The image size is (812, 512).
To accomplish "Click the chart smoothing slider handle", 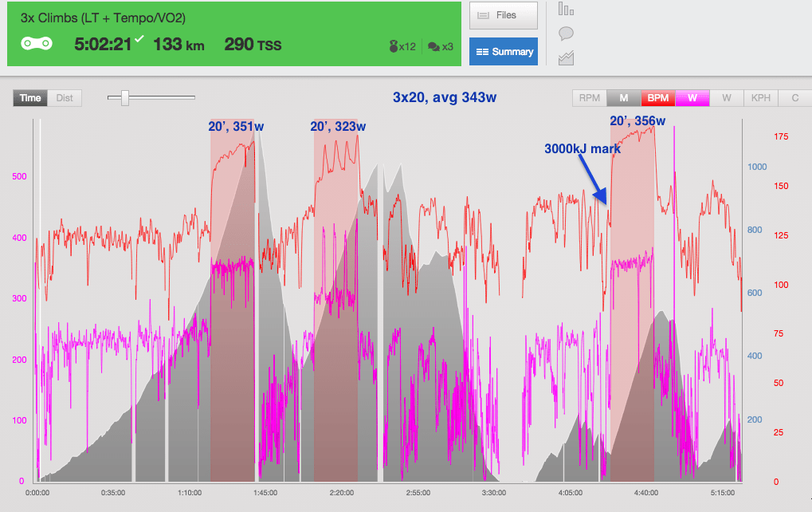I will (125, 97).
